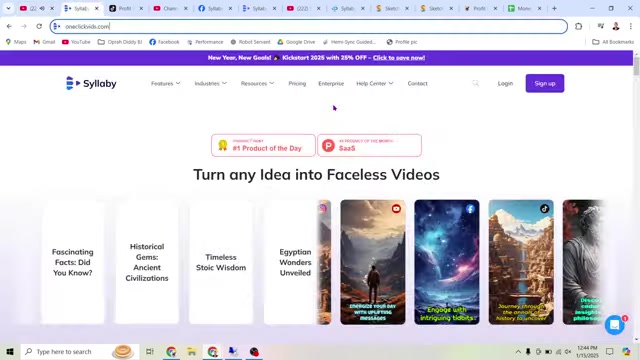Open Task View on taskbar

[150, 351]
